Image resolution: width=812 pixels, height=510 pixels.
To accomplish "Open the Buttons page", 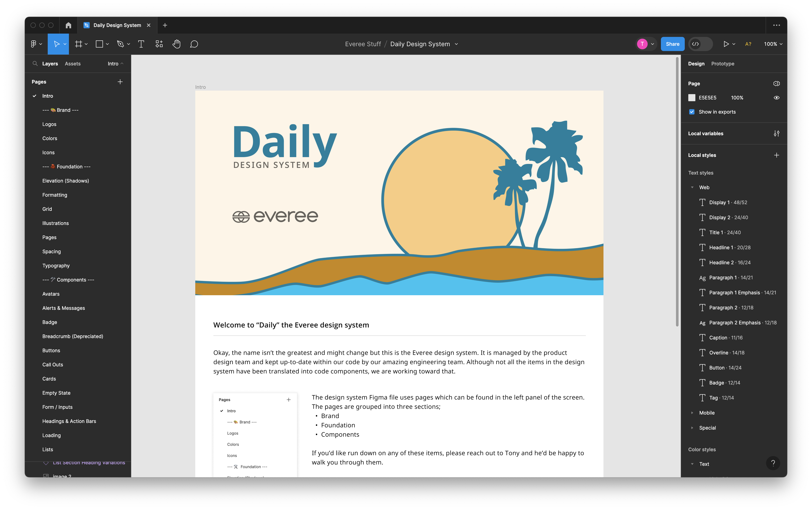I will click(x=51, y=350).
